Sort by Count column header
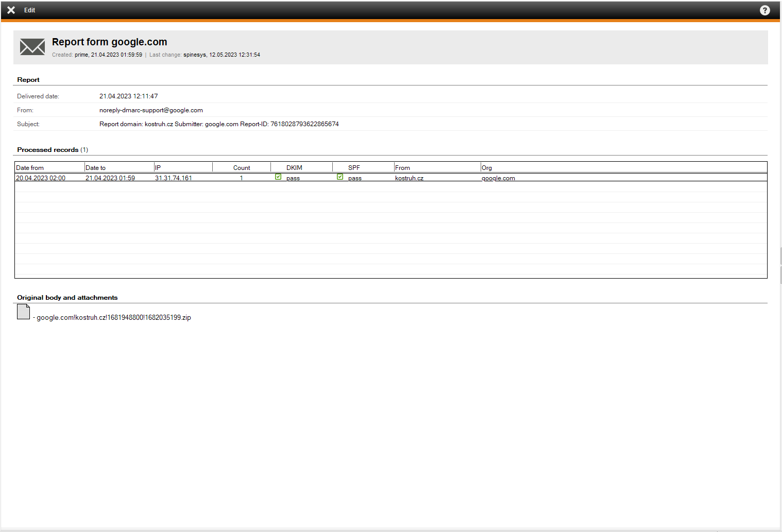The width and height of the screenshot is (782, 532). point(242,168)
